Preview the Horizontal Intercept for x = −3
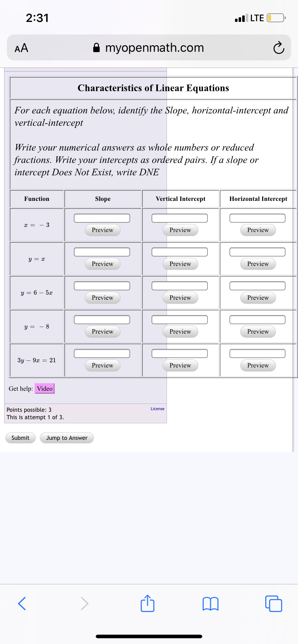298x644 pixels. click(x=258, y=230)
